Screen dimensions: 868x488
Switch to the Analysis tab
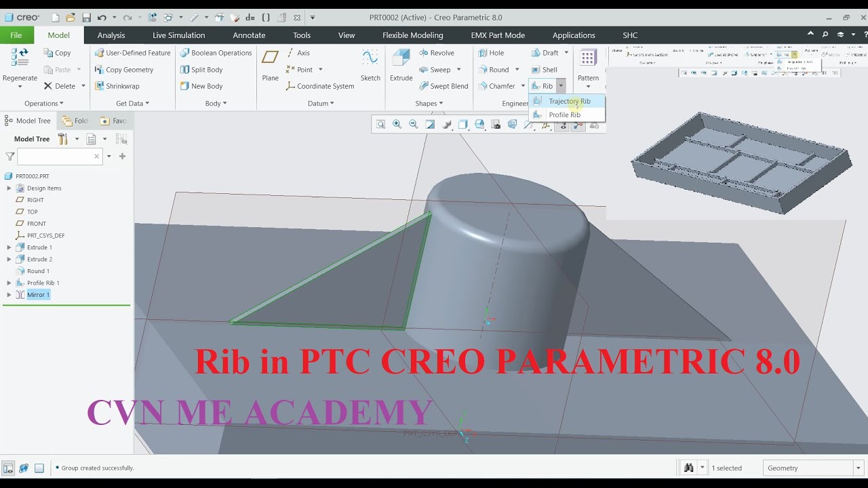pyautogui.click(x=111, y=35)
